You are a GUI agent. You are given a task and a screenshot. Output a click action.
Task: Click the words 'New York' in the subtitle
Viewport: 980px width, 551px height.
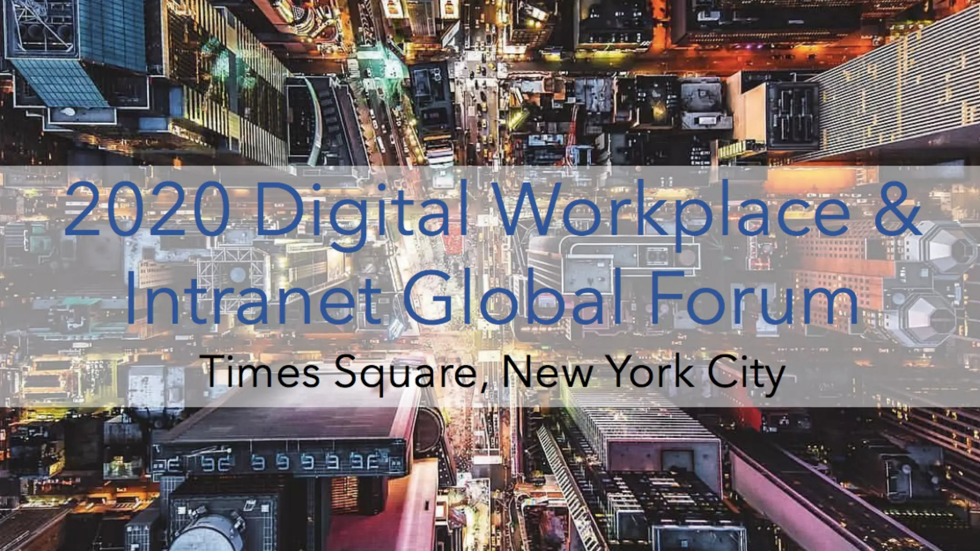coord(598,372)
